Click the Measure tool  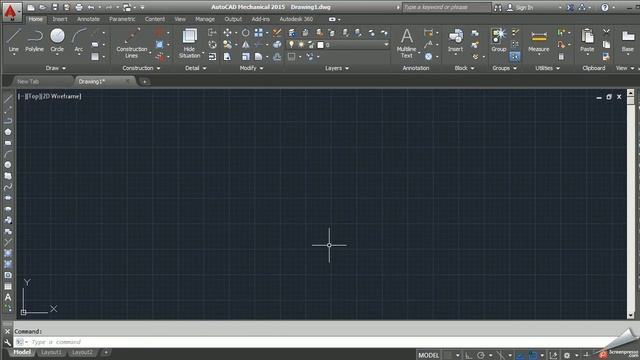pyautogui.click(x=539, y=41)
